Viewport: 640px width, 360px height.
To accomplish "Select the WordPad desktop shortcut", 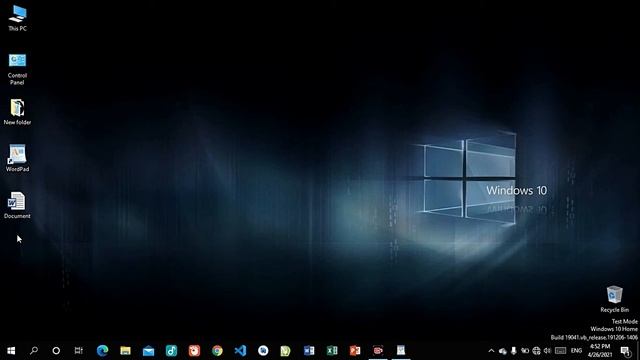I will [17, 158].
